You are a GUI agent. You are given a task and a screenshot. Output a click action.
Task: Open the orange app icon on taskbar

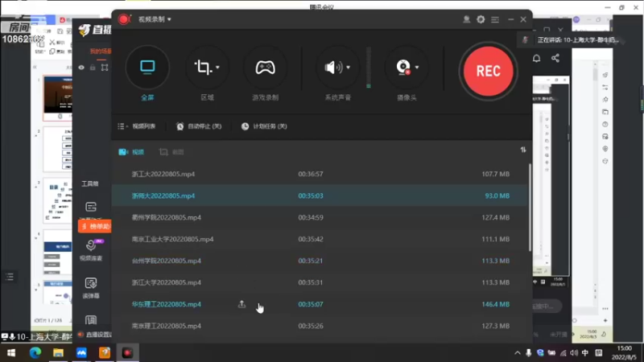105,352
